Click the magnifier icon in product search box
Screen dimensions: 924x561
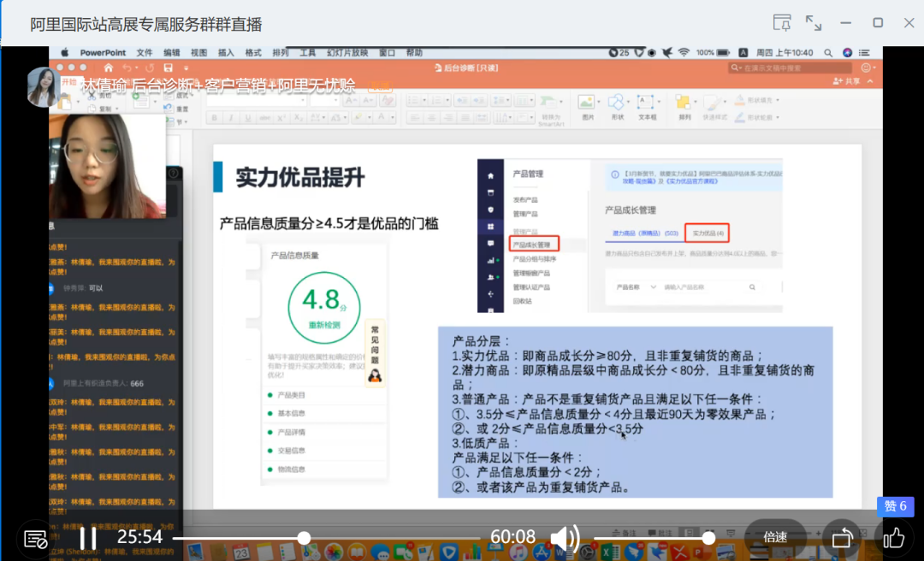(x=752, y=287)
